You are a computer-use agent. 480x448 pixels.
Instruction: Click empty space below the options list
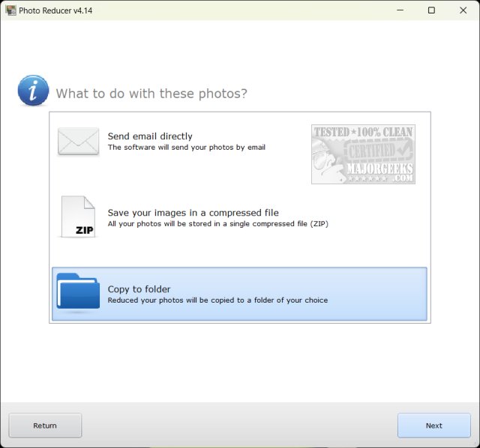tap(240, 361)
